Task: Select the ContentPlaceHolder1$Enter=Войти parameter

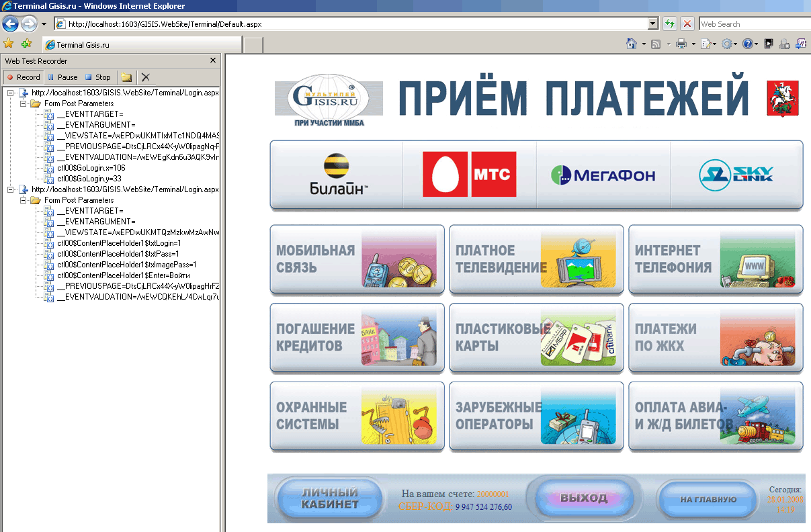Action: coord(123,275)
